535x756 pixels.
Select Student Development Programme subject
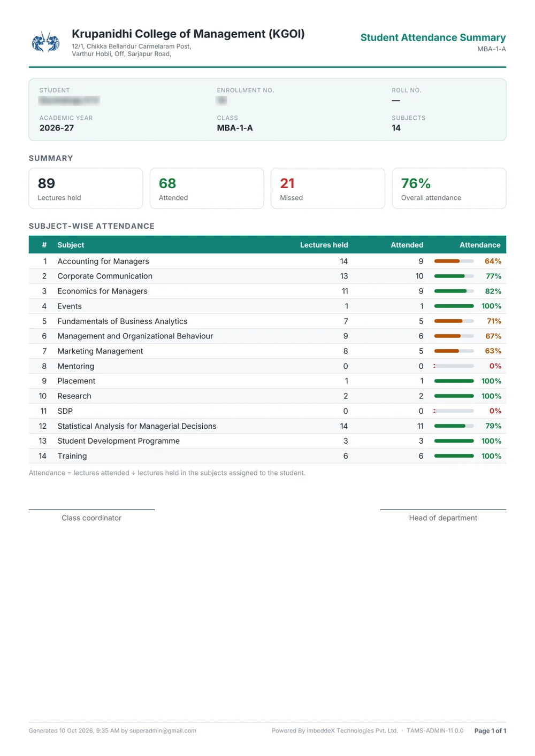click(119, 441)
